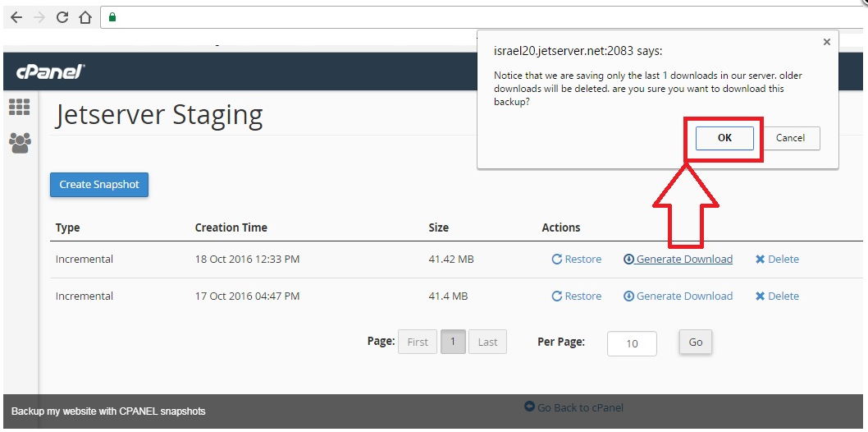Open the browser home page icon
868x432 pixels.
point(85,18)
